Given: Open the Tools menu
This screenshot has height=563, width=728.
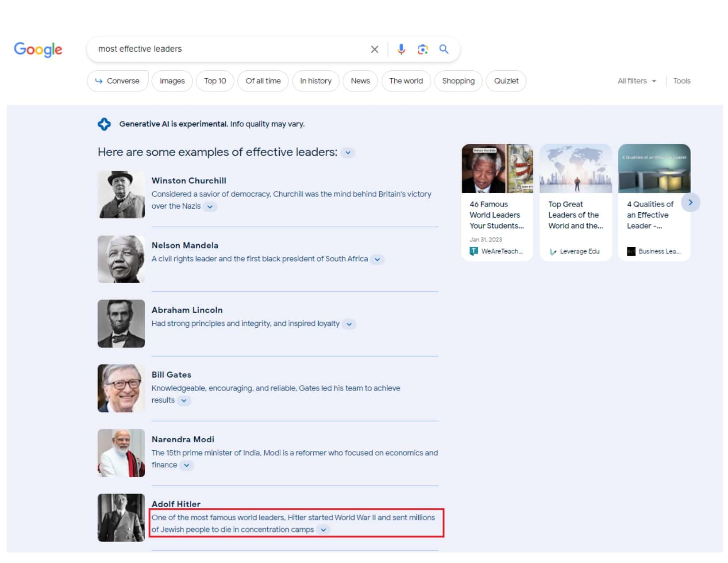Looking at the screenshot, I should pyautogui.click(x=682, y=81).
